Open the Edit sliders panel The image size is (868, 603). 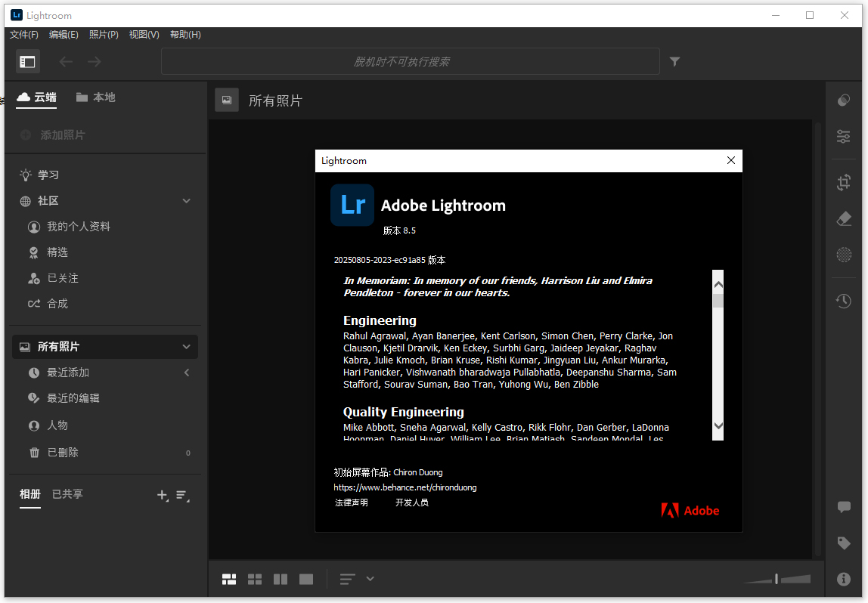point(844,137)
